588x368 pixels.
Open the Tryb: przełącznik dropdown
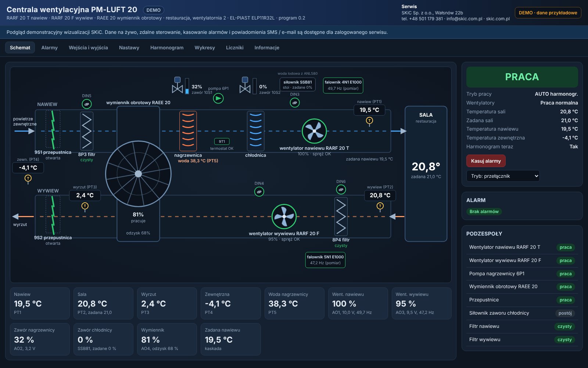pos(503,176)
